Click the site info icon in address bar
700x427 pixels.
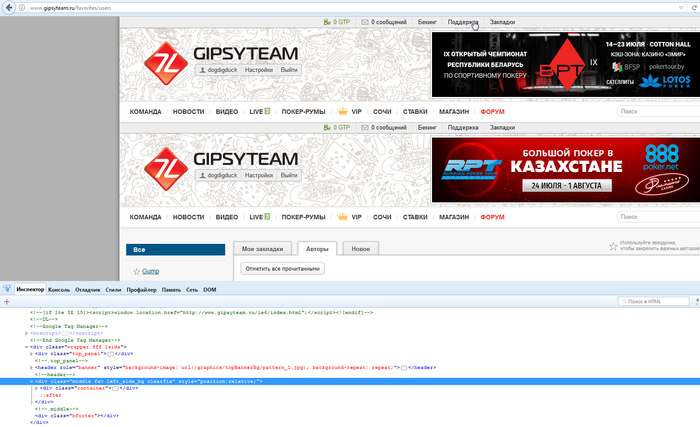[x=21, y=8]
